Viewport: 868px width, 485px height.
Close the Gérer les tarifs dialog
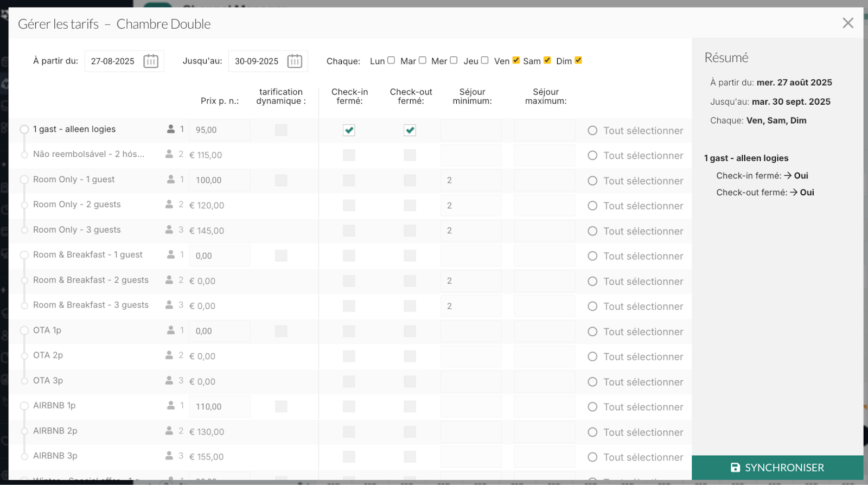848,23
